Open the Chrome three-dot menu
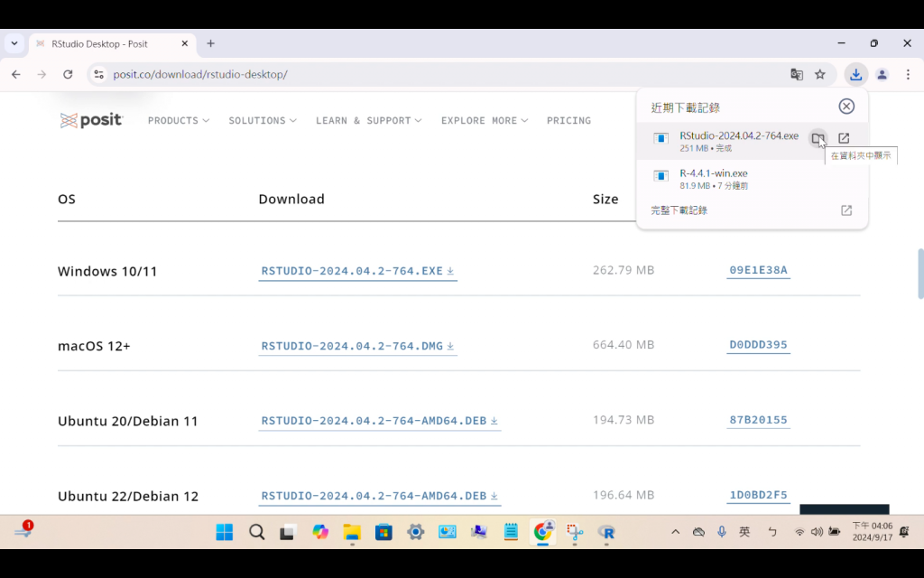 [x=908, y=74]
